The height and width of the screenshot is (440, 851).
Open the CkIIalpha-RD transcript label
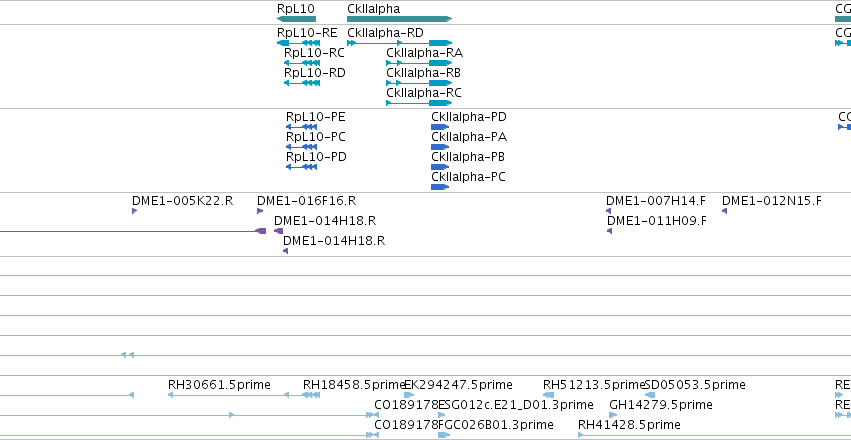tap(385, 33)
